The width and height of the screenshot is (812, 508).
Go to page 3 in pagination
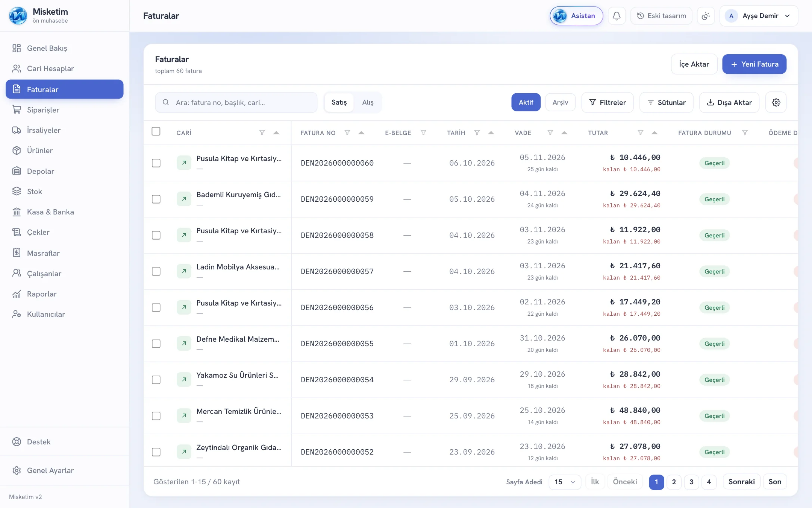point(691,482)
